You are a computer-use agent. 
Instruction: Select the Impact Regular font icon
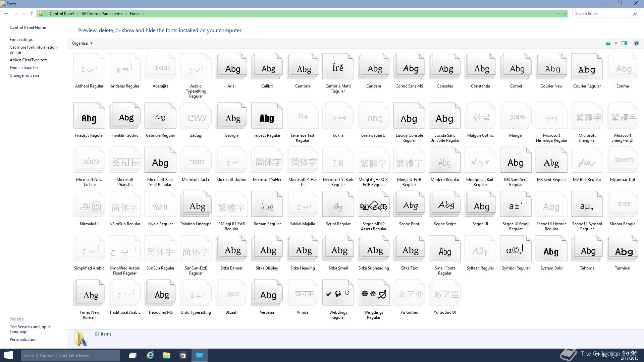point(267,116)
